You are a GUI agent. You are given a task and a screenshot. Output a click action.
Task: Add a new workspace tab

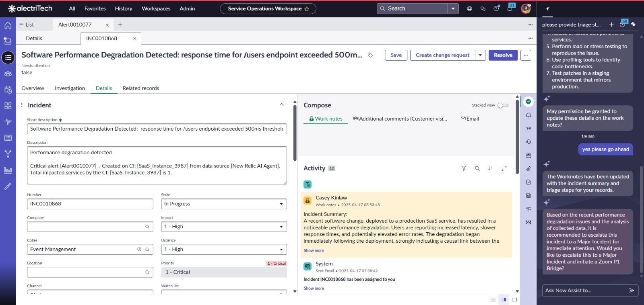pos(120,25)
